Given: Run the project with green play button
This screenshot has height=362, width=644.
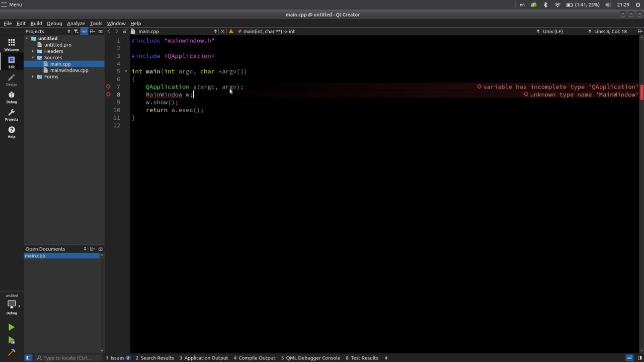Looking at the screenshot, I should pyautogui.click(x=12, y=327).
